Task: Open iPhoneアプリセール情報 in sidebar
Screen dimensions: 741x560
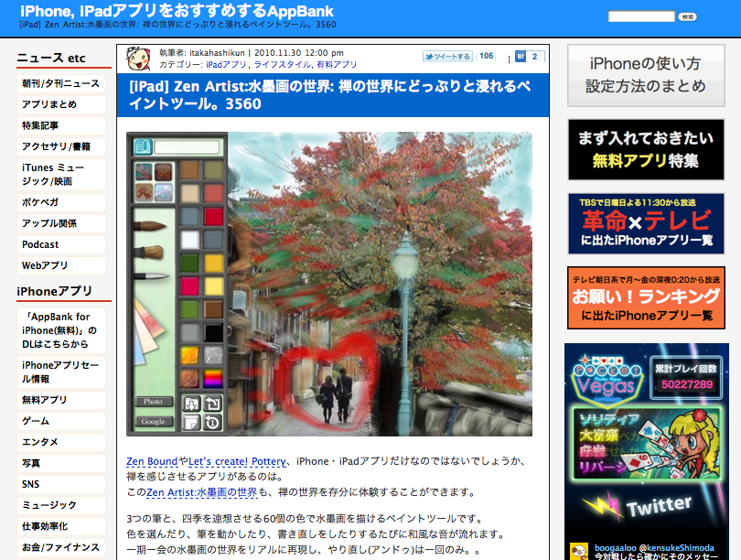Action: [x=61, y=372]
